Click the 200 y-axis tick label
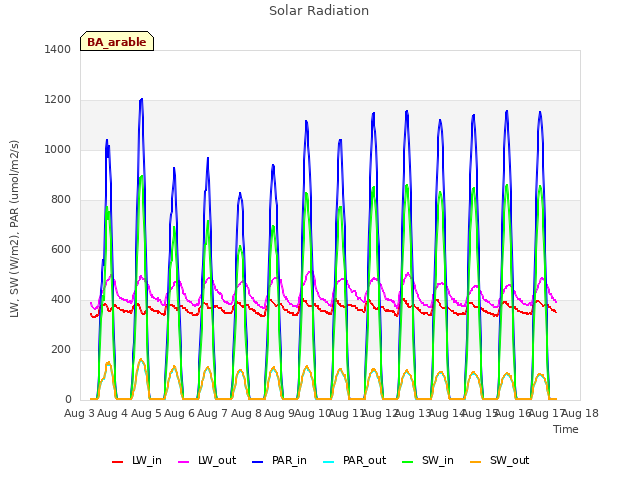This screenshot has width=640, height=480. point(61,350)
